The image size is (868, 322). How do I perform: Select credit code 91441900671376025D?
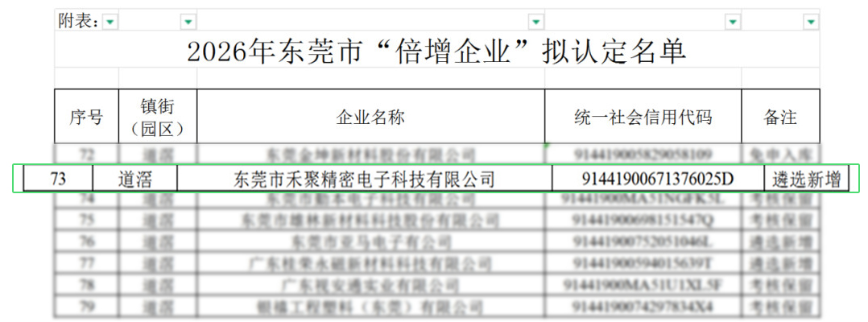658,179
